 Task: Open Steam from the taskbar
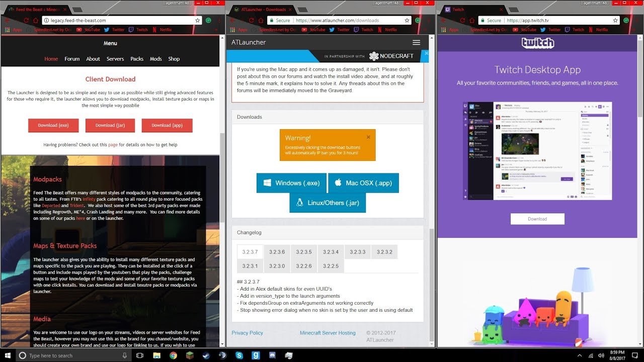[206, 355]
